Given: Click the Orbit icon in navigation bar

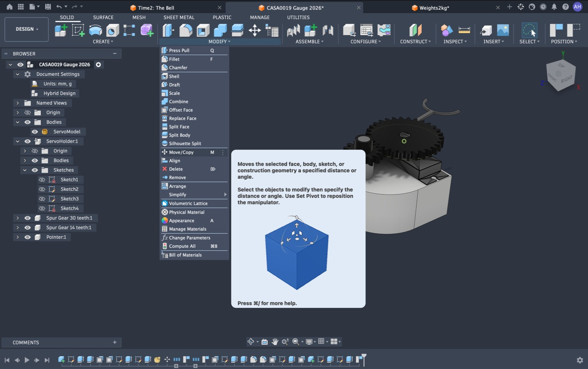Looking at the screenshot, I should click(x=251, y=342).
